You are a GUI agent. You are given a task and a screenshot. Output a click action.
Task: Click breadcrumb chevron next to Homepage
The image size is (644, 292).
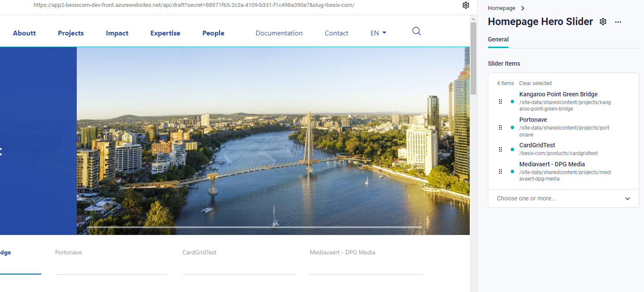click(x=523, y=8)
